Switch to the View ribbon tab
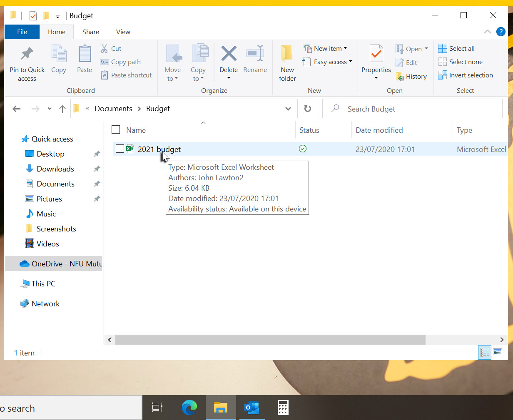Screen dimensions: 513x420 coord(123,32)
